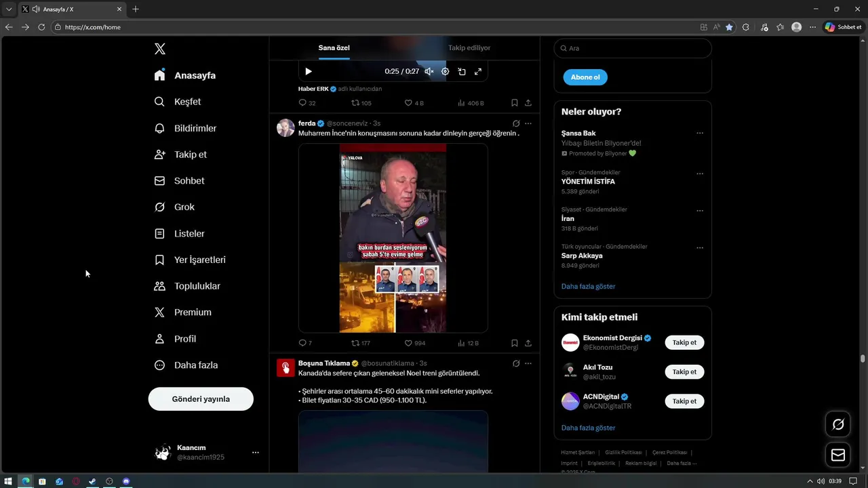868x488 pixels.
Task: Open floating messages envelope button
Action: pyautogui.click(x=838, y=455)
